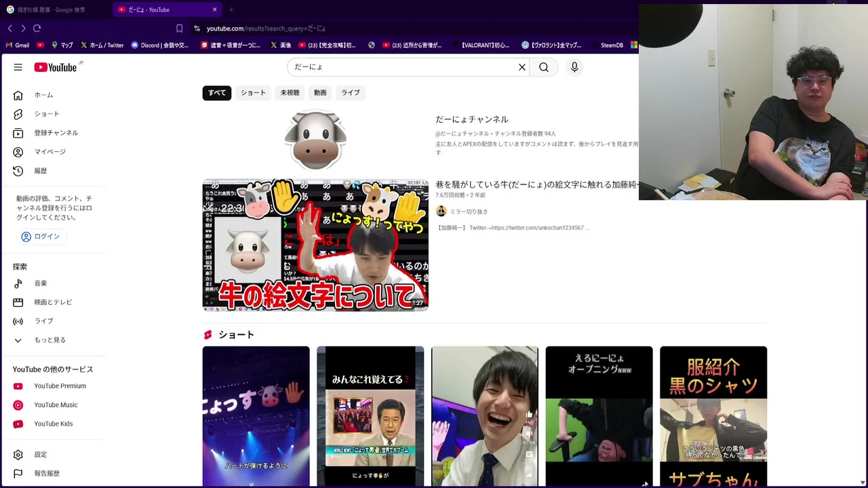Open the Discord bookmark
Viewport: 868px width, 488px height.
pos(160,45)
